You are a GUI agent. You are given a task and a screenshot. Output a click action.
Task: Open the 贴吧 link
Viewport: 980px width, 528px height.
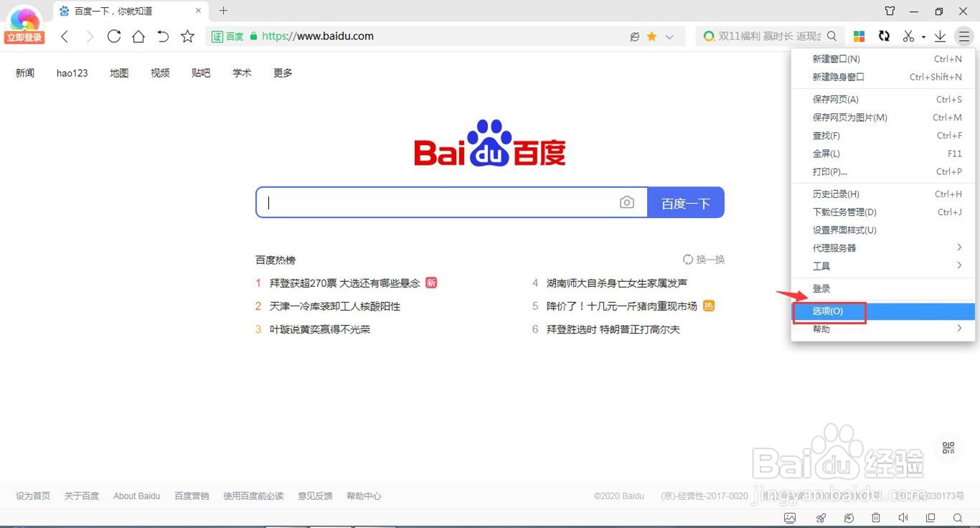pos(201,73)
